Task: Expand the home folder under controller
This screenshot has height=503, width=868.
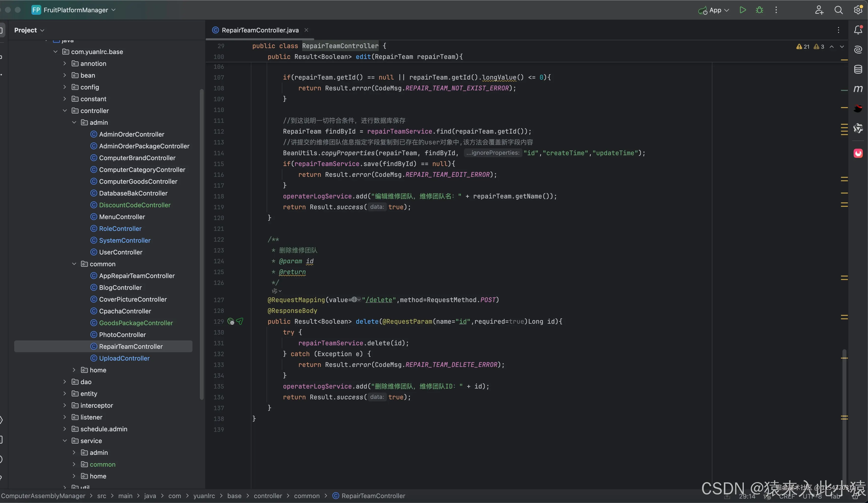Action: pos(74,370)
